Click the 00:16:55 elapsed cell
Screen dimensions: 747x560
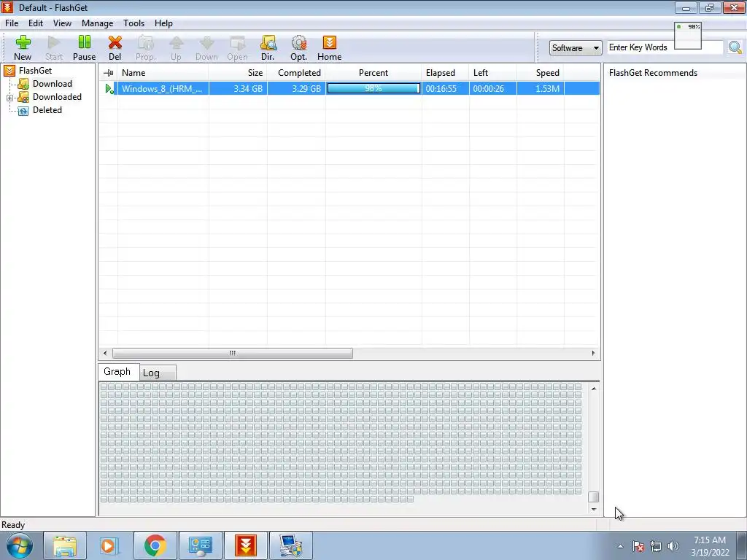(446, 88)
